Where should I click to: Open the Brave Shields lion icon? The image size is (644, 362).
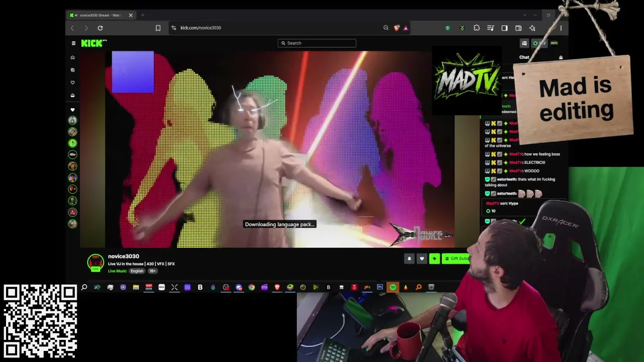(396, 28)
